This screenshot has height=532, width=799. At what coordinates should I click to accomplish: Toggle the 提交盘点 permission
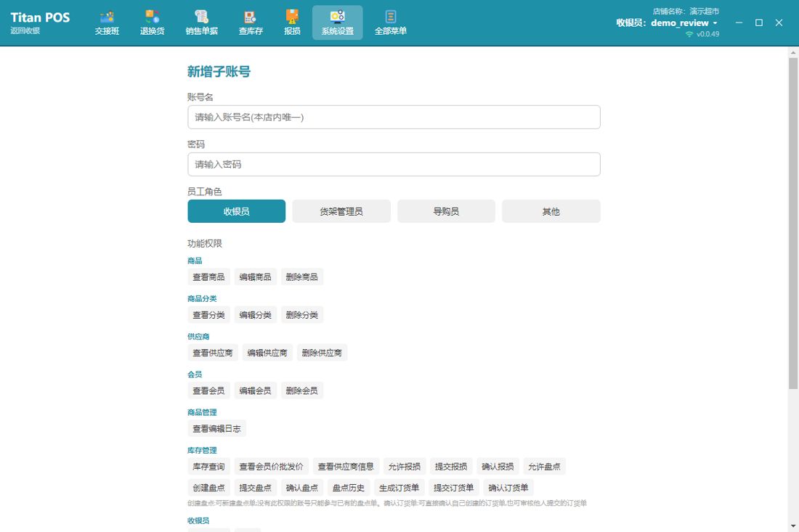click(255, 488)
